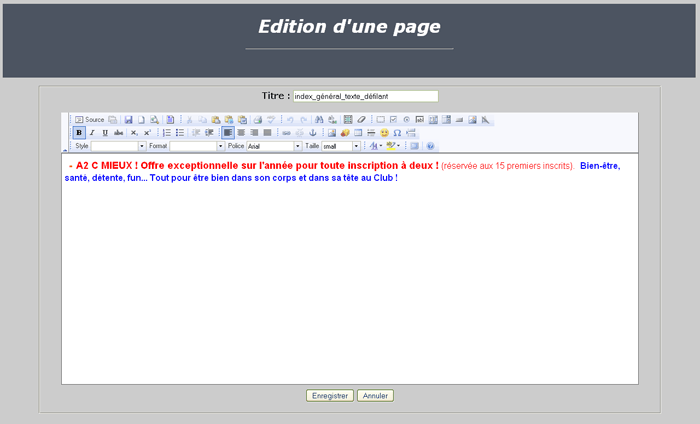Image resolution: width=700 pixels, height=424 pixels.
Task: Toggle Strikethrough formatting
Action: pyautogui.click(x=118, y=133)
